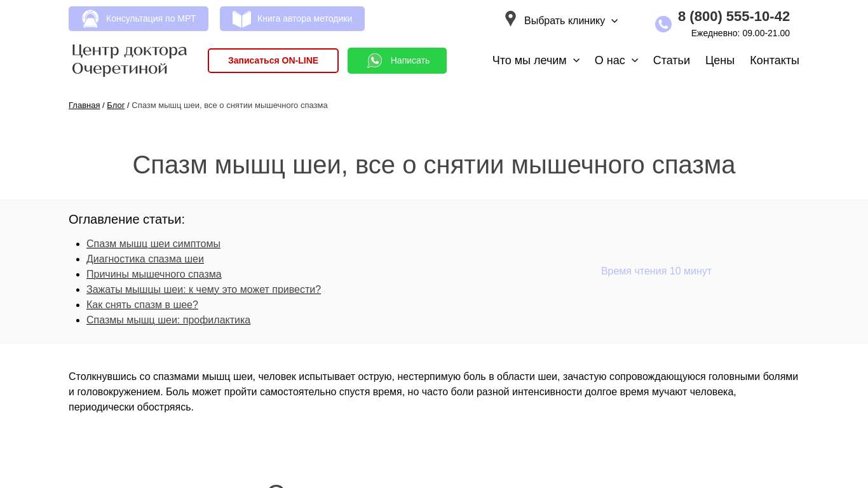Screen dimensions: 868x488
Task: Navigate to the Блог breadcrumb
Action: tap(116, 105)
